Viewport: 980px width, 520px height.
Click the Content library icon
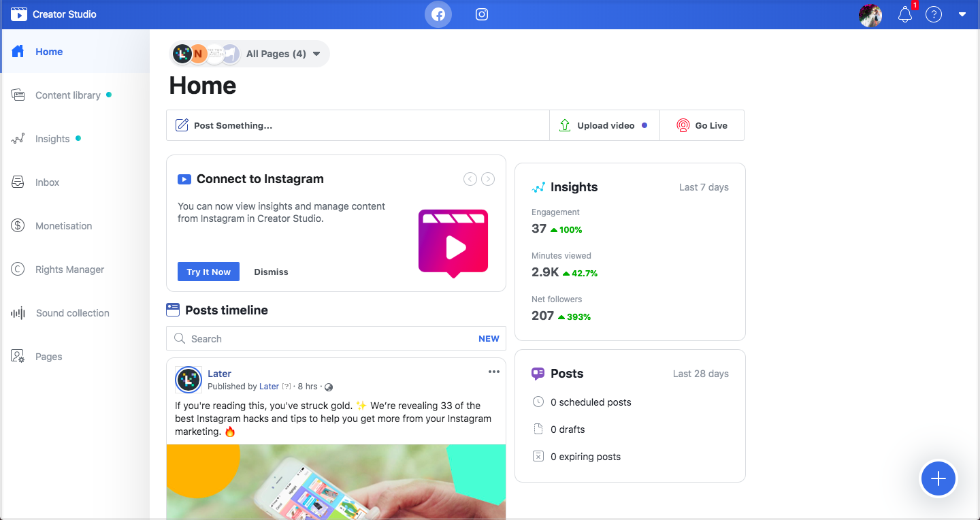click(18, 95)
